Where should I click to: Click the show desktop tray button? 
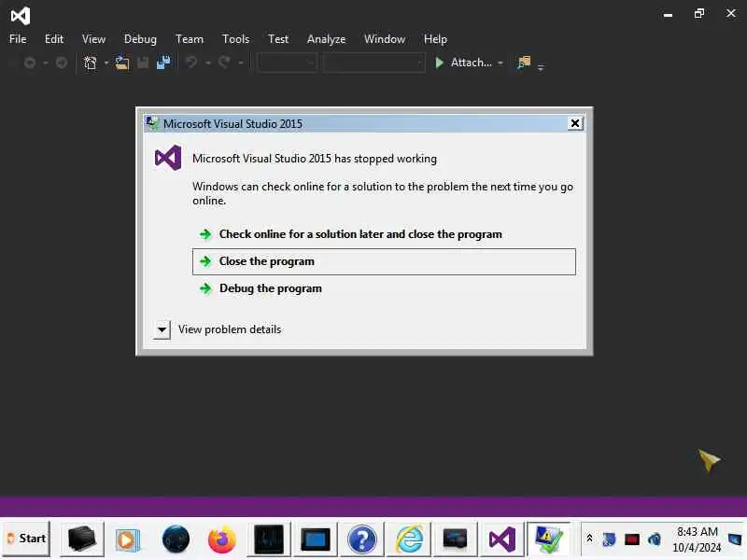coord(735,539)
